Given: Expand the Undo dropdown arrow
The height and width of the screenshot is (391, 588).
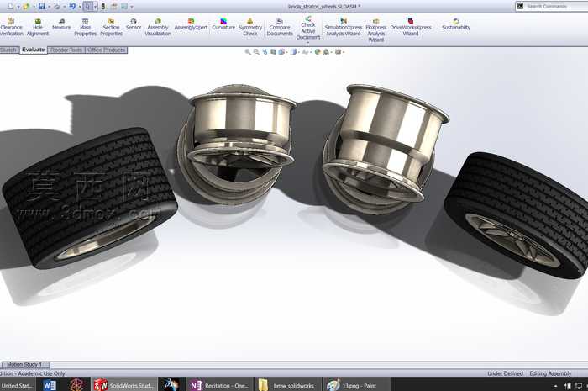Looking at the screenshot, I should point(80,7).
